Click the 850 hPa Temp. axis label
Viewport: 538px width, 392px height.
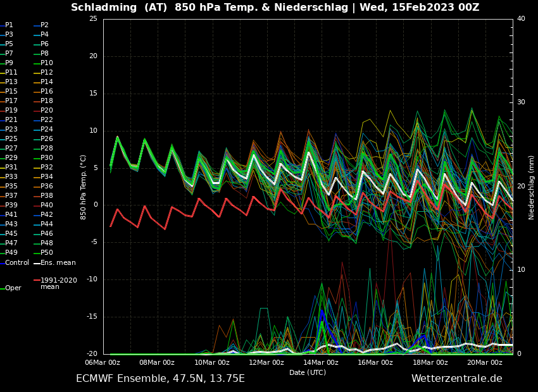click(x=84, y=187)
